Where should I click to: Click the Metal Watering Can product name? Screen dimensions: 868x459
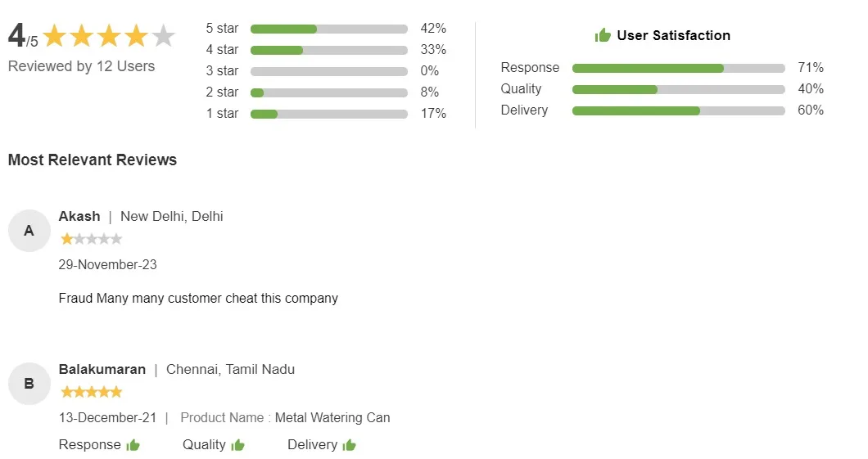pyautogui.click(x=332, y=418)
